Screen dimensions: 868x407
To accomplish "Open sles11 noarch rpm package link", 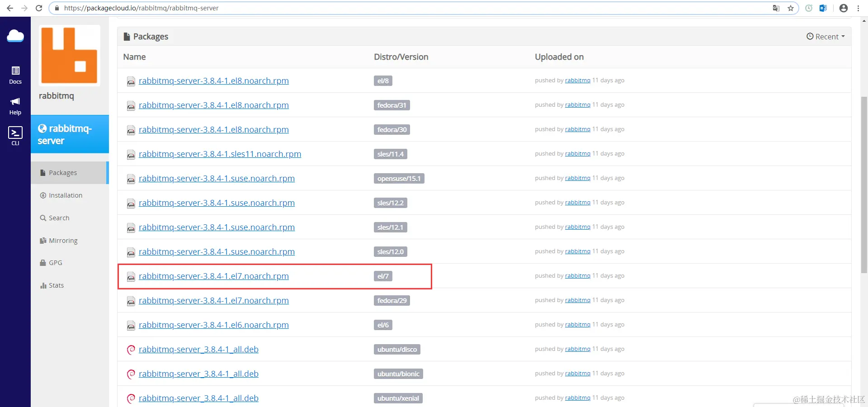I will [220, 154].
